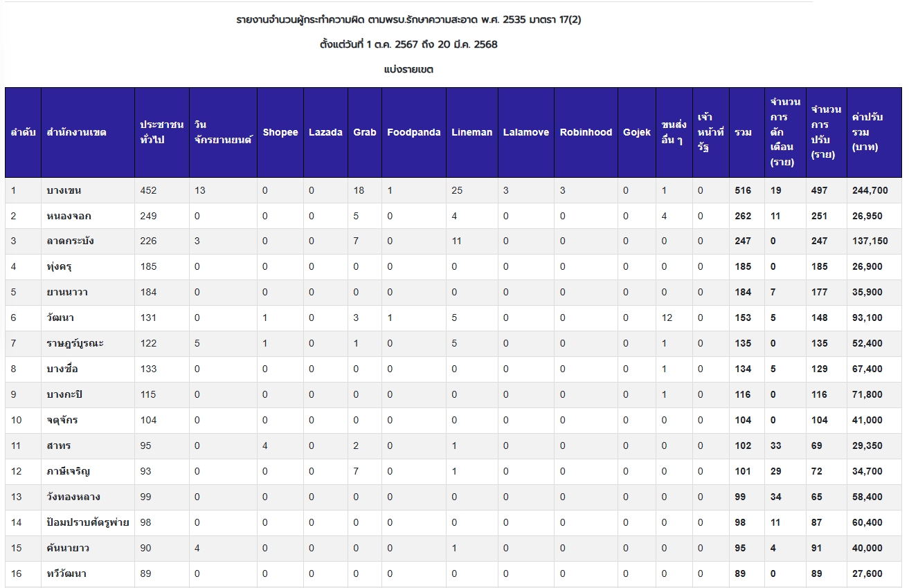This screenshot has height=588, width=918.
Task: Select district name บางซื่อ
Action: pos(62,369)
